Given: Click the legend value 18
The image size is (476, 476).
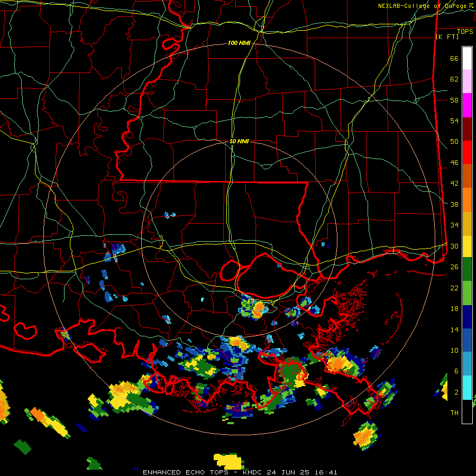Looking at the screenshot, I should (x=454, y=309).
